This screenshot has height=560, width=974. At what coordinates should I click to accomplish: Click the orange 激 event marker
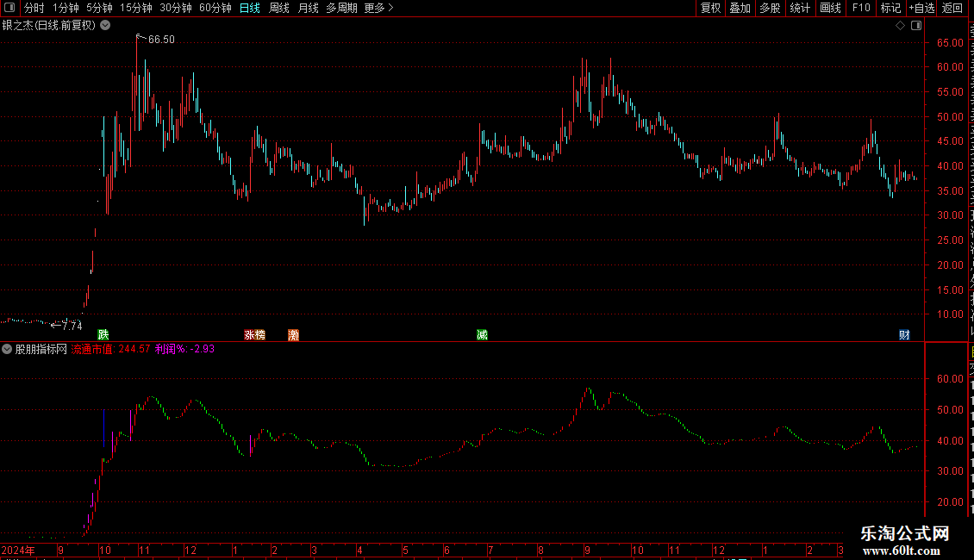pyautogui.click(x=293, y=335)
